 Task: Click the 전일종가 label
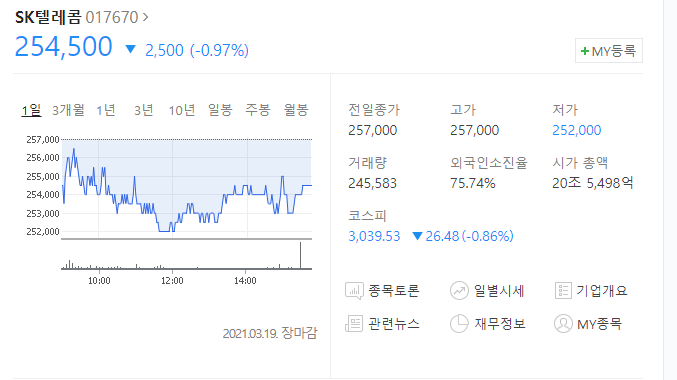click(374, 110)
